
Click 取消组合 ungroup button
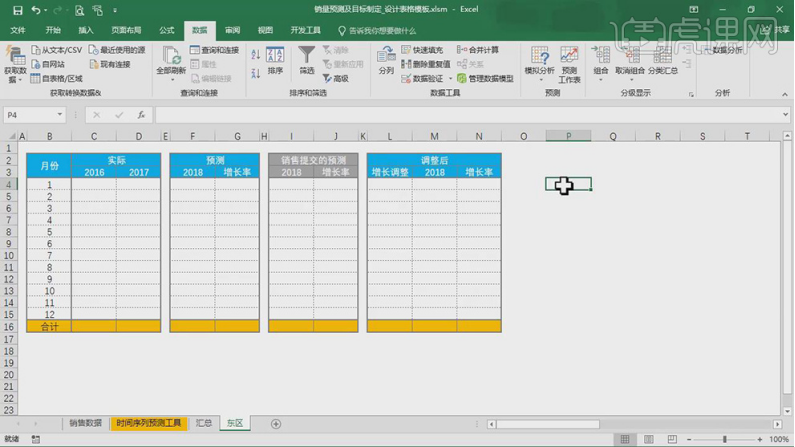click(x=630, y=64)
